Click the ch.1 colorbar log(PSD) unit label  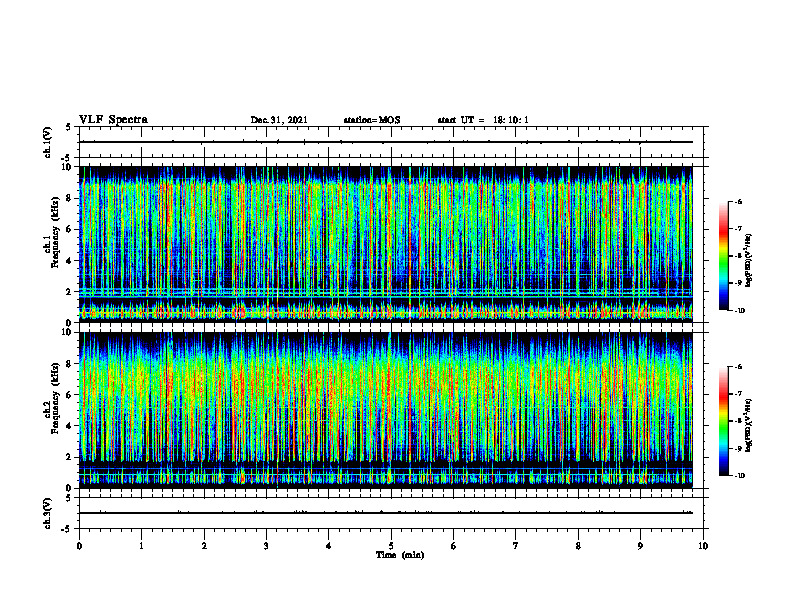click(x=749, y=261)
